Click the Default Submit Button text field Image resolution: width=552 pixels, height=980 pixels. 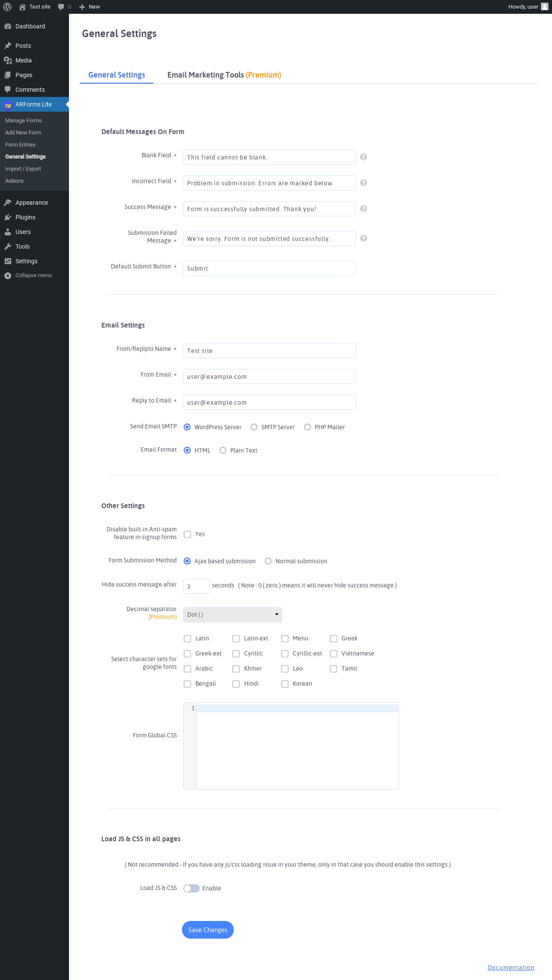270,268
